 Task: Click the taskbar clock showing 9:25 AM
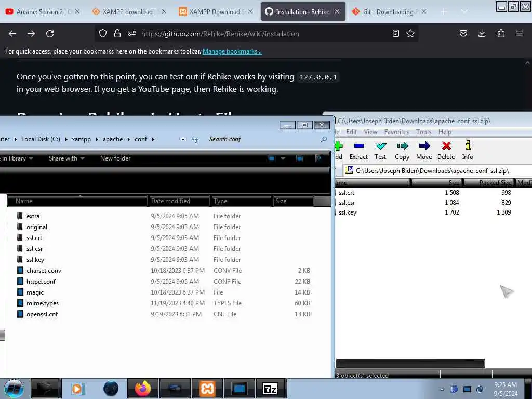pos(506,389)
